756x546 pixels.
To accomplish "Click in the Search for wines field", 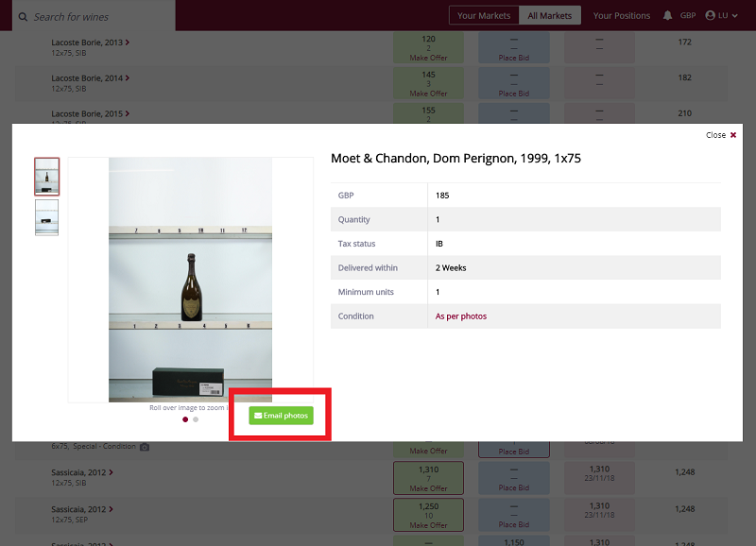I will pyautogui.click(x=94, y=16).
